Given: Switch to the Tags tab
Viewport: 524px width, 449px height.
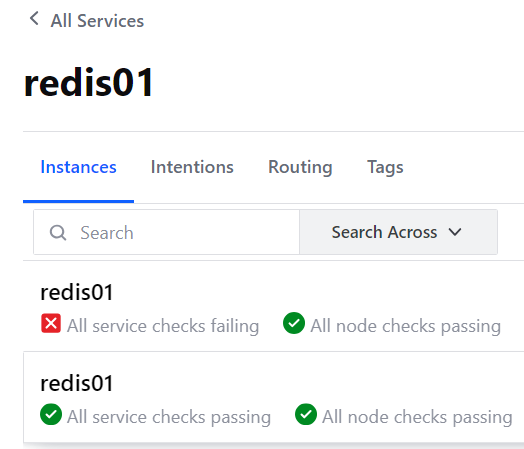Looking at the screenshot, I should (x=385, y=167).
